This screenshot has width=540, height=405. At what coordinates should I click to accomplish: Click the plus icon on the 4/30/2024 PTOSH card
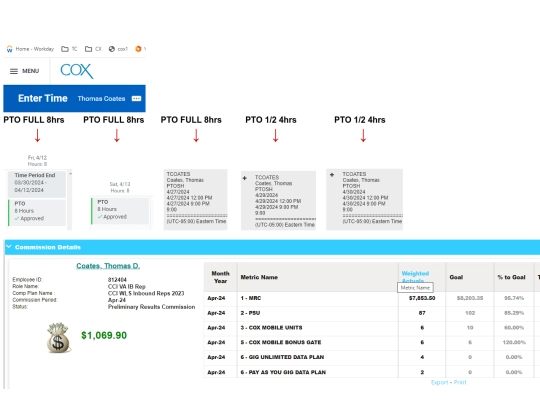[x=332, y=175]
